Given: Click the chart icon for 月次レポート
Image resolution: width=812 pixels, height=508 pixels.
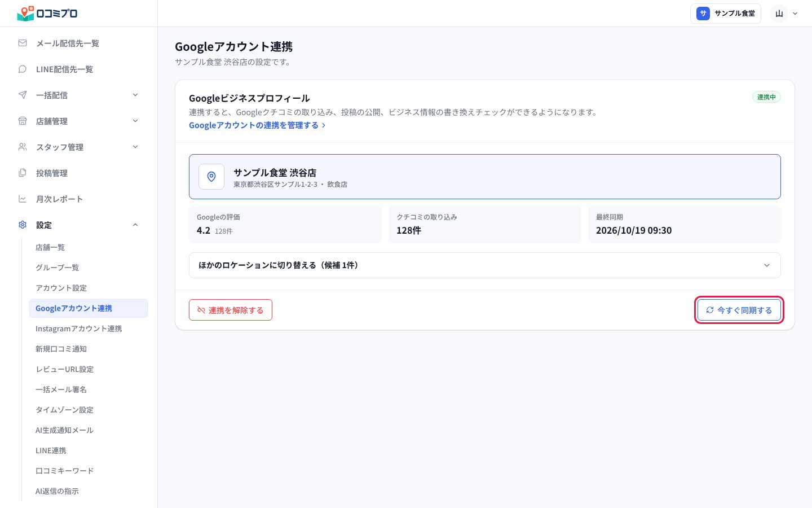Looking at the screenshot, I should 23,199.
